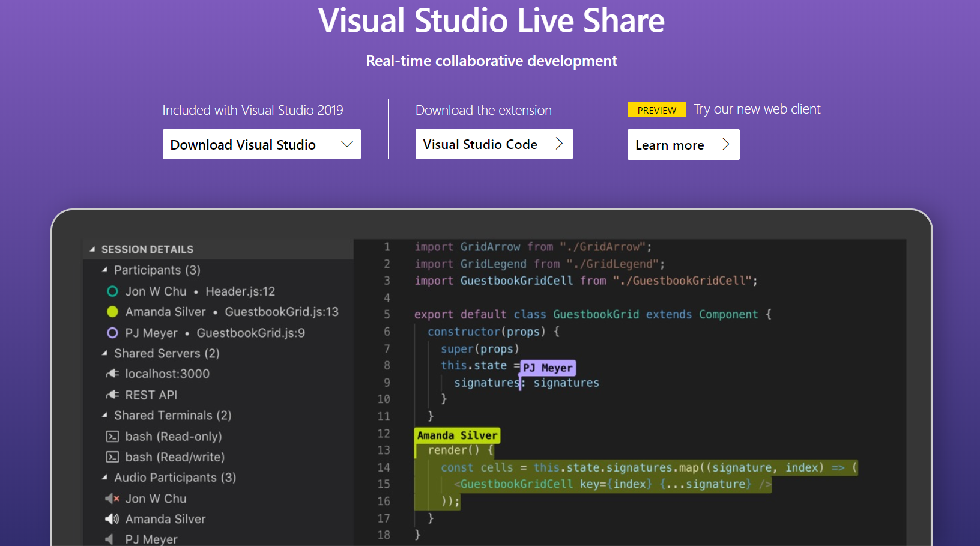
Task: Click the PJ Meyer cursor label in editor
Action: pyautogui.click(x=548, y=368)
